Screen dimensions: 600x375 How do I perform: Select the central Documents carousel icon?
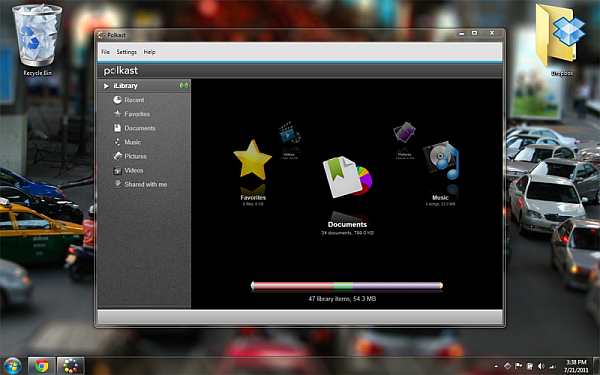[347, 177]
